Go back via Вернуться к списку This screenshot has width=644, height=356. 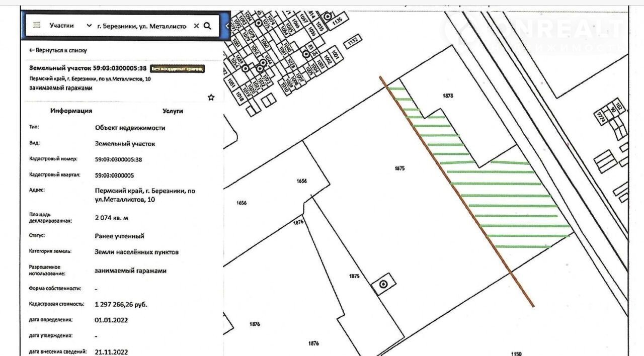coord(58,50)
